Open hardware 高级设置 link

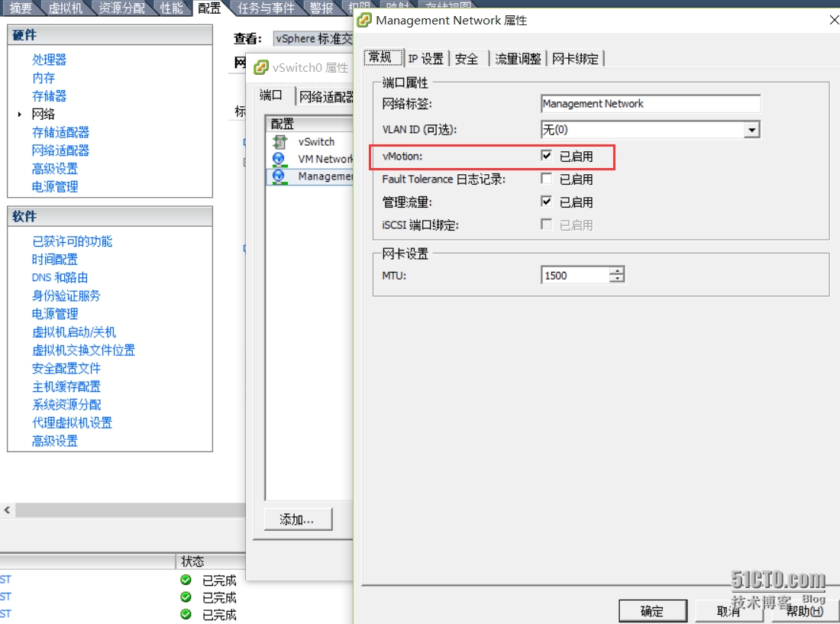55,169
